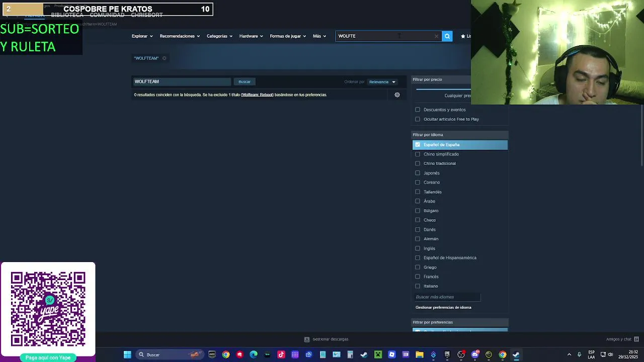Check the Japonés language filter
The image size is (644, 362).
tap(418, 173)
